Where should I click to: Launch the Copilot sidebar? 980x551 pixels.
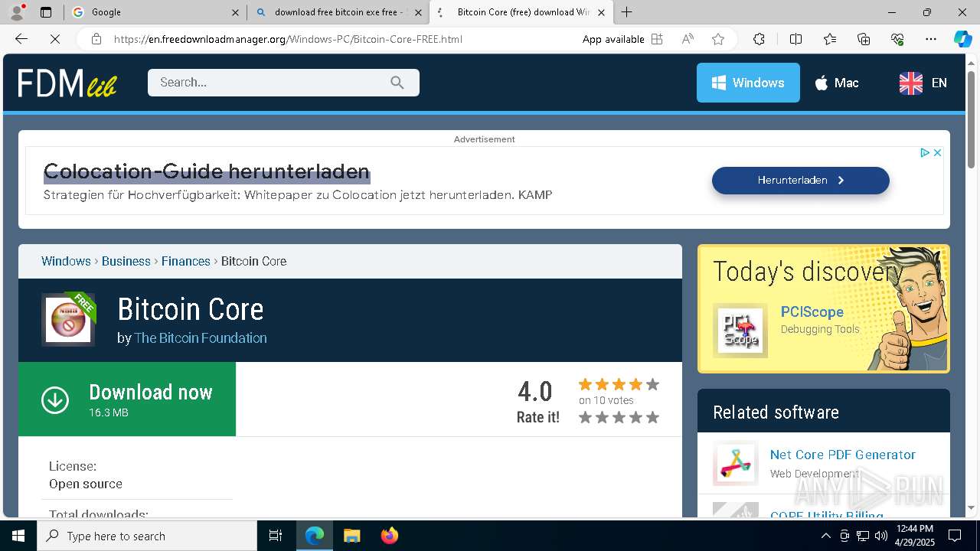tap(962, 39)
